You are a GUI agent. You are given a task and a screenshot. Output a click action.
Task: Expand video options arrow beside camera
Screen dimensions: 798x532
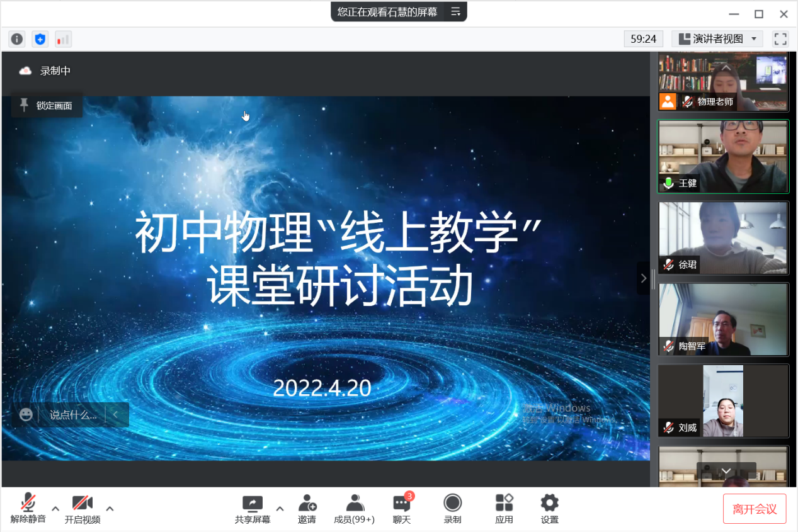(110, 509)
